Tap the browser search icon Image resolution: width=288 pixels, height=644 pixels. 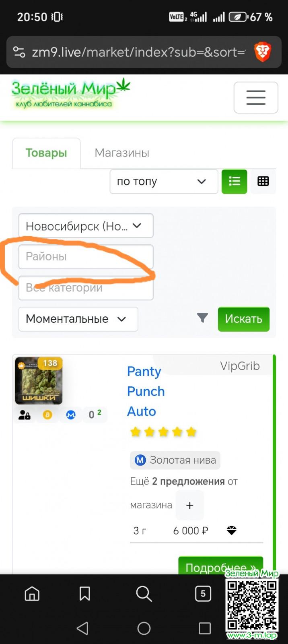click(144, 593)
